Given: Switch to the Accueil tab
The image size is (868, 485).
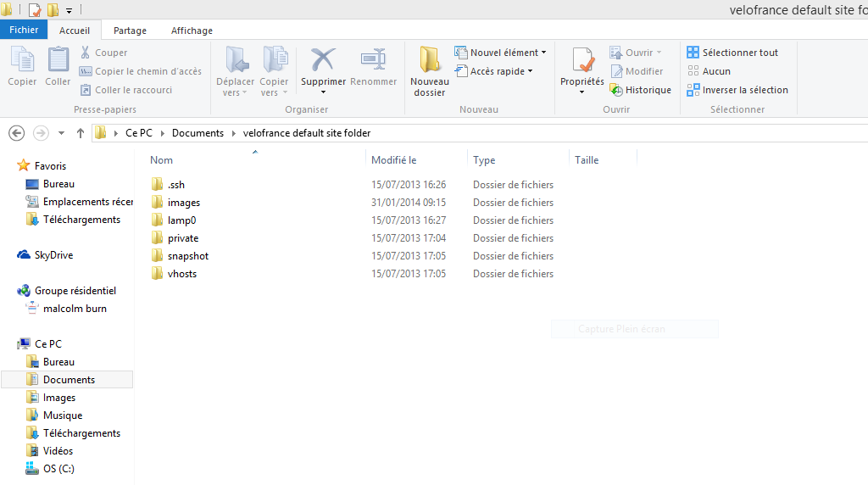Looking at the screenshot, I should click(75, 31).
